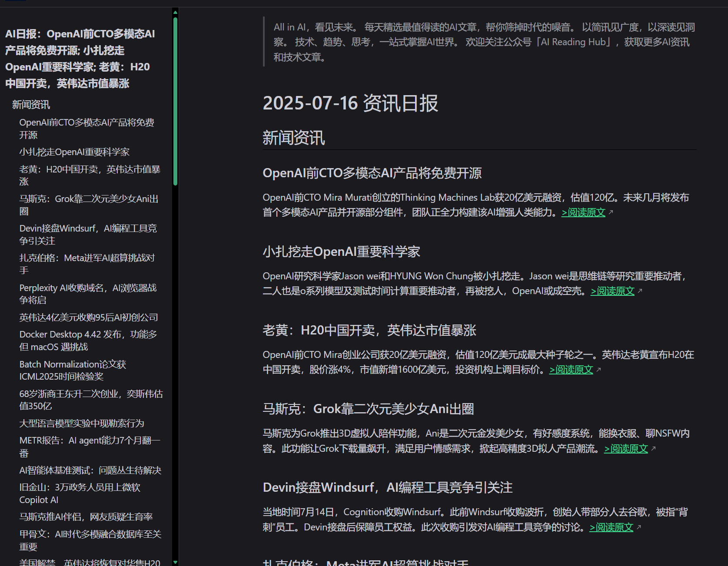Image resolution: width=728 pixels, height=566 pixels.
Task: Click the 2025-07-16 资讯日报 heading
Action: [x=350, y=103]
